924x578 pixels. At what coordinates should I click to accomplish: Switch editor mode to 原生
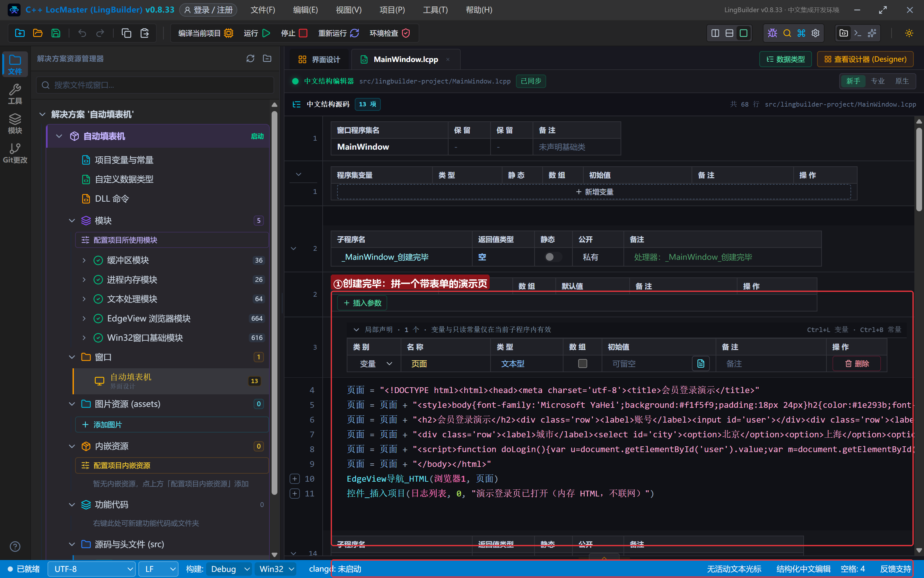(x=902, y=81)
